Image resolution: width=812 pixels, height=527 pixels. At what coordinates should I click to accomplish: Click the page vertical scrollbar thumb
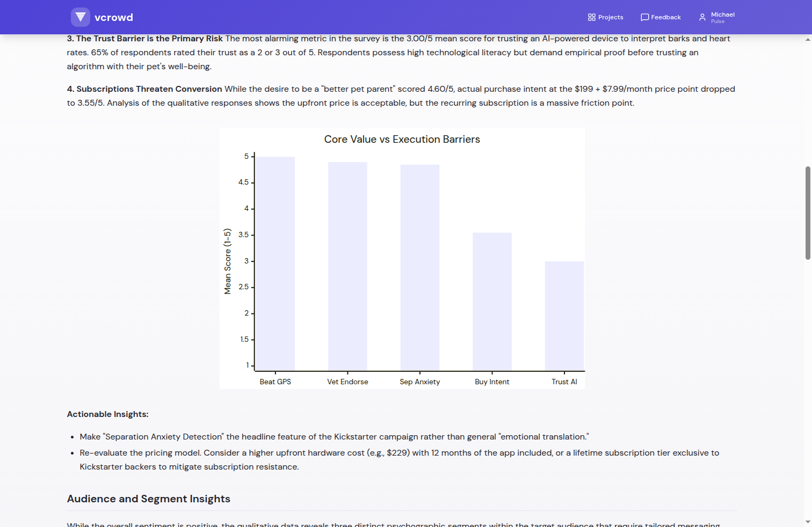(x=808, y=213)
